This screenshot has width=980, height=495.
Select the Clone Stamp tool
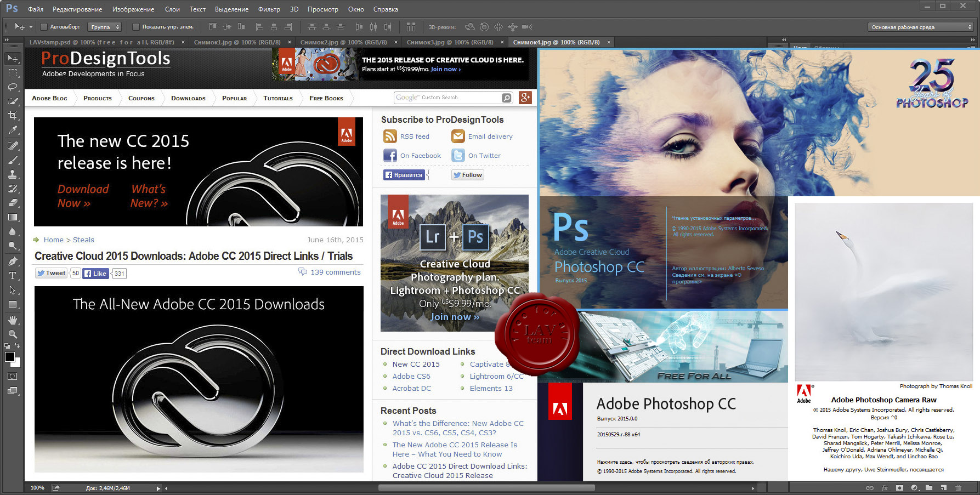pyautogui.click(x=13, y=174)
